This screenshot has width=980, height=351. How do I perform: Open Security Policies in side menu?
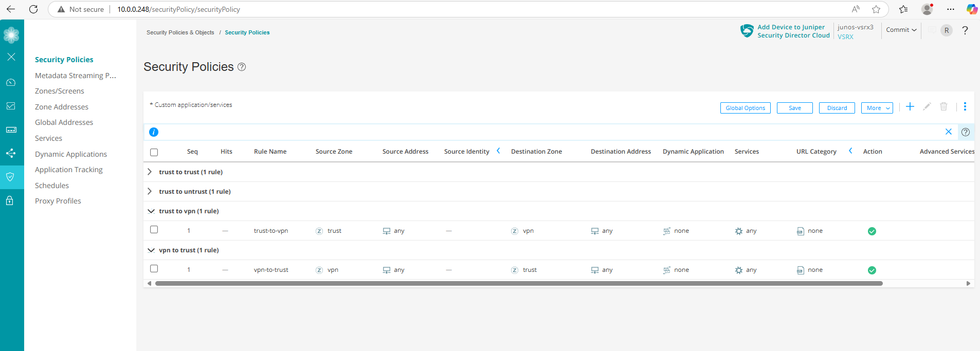click(64, 60)
